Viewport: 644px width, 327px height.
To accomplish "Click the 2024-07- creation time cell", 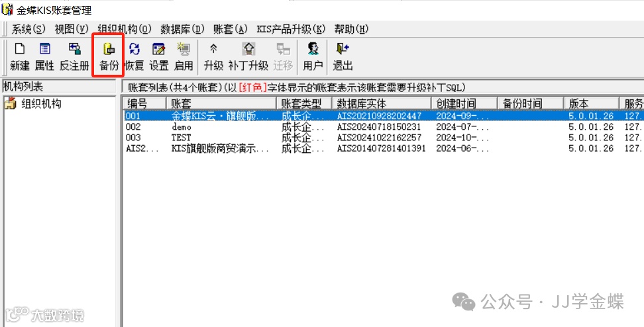I will pyautogui.click(x=462, y=127).
